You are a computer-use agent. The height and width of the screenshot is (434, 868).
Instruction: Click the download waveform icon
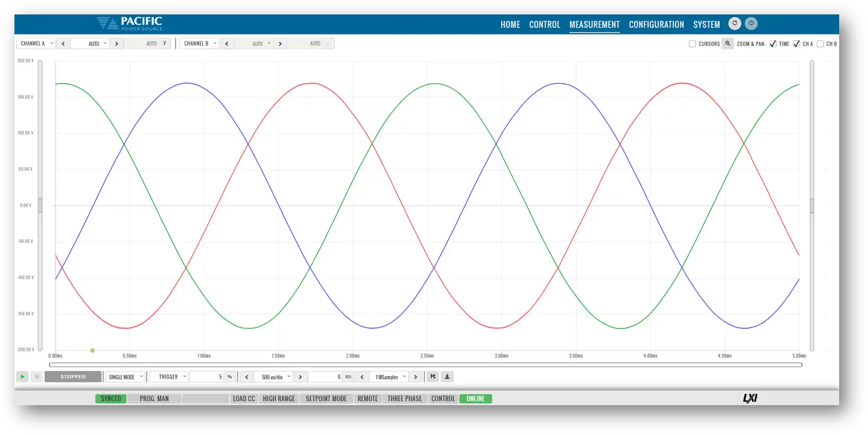447,377
